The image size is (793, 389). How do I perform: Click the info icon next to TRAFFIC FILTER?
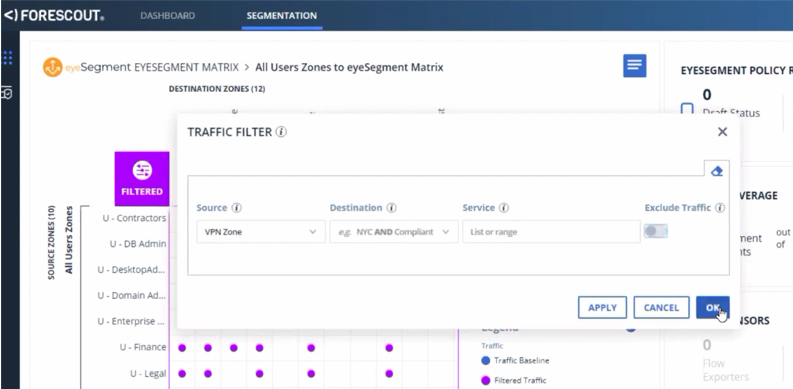tap(282, 132)
